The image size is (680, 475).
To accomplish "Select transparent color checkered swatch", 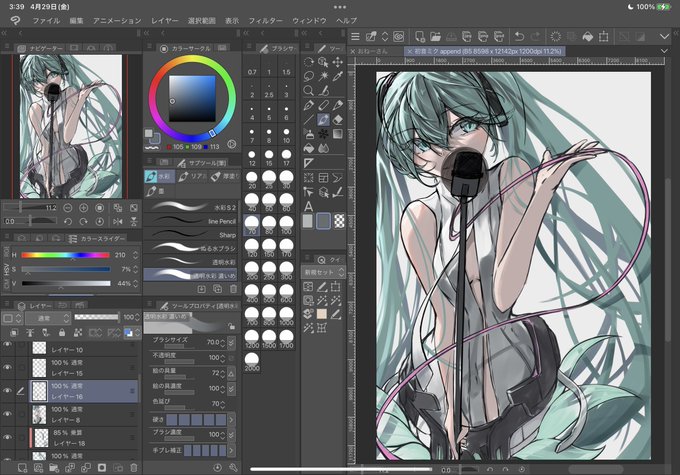I will tap(339, 221).
